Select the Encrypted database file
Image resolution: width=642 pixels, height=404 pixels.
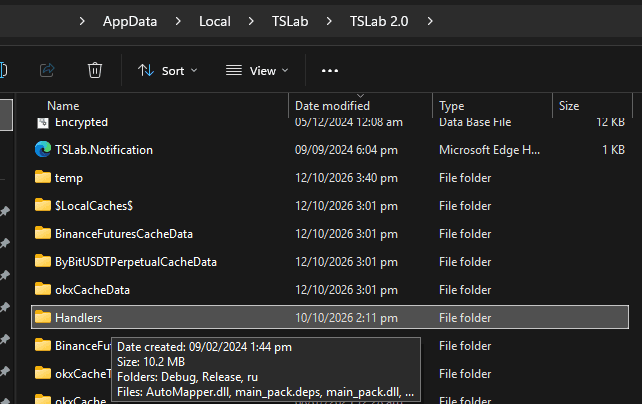pyautogui.click(x=330, y=122)
